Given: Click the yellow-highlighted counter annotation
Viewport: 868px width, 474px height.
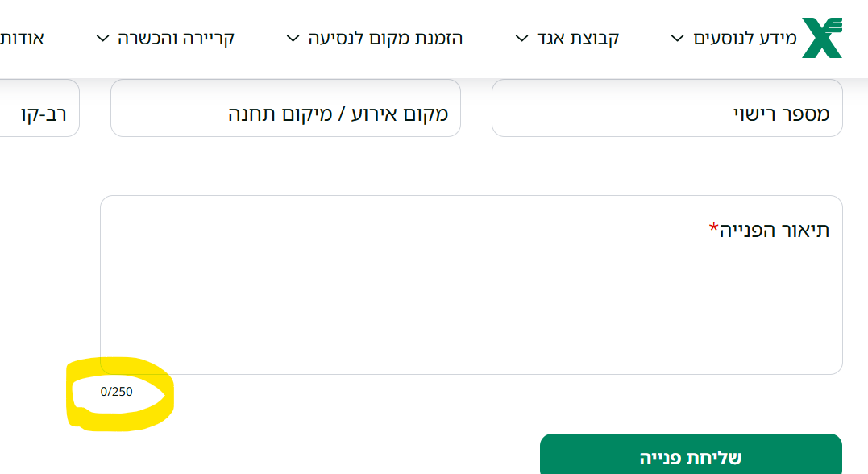Looking at the screenshot, I should [121, 393].
